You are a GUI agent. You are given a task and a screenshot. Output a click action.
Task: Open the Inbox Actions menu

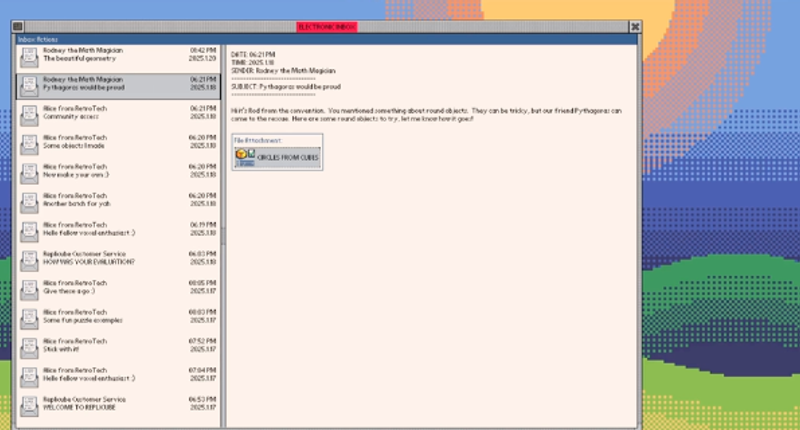pos(38,39)
